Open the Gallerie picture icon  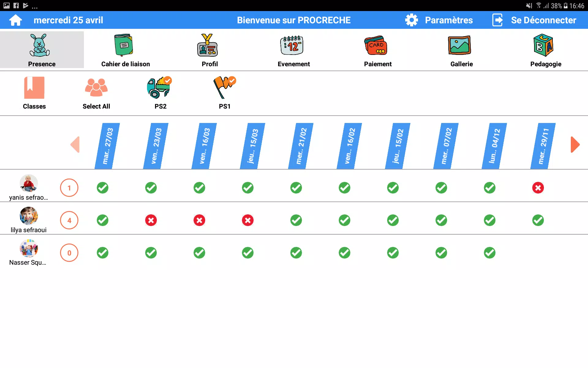pos(459,45)
